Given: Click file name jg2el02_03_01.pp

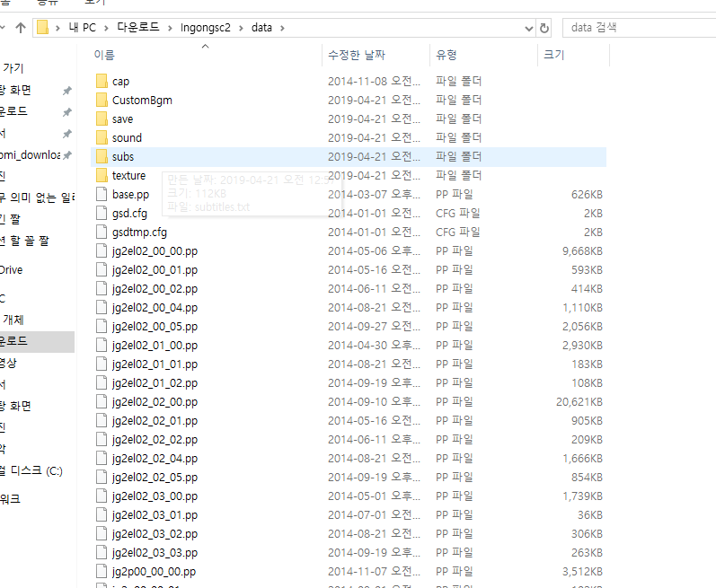Looking at the screenshot, I should [x=155, y=515].
